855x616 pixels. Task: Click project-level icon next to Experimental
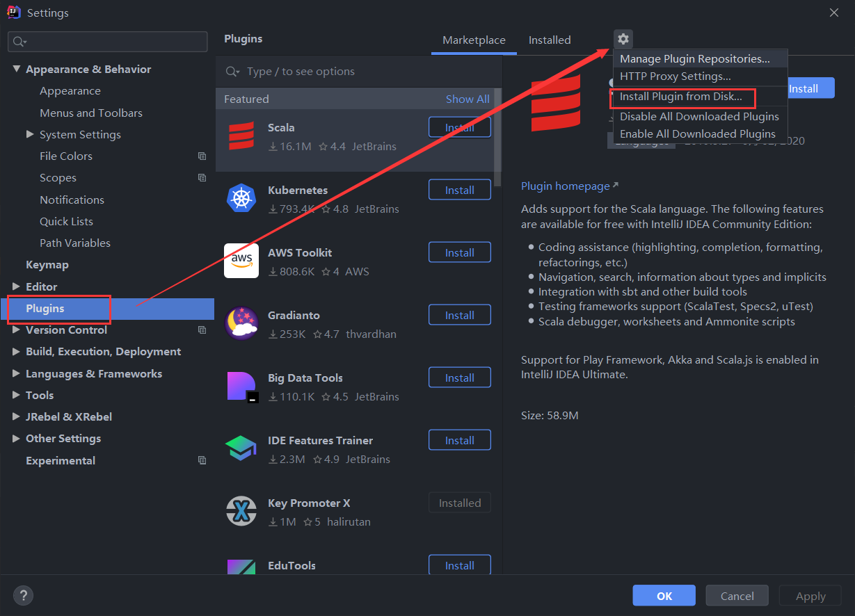(202, 460)
